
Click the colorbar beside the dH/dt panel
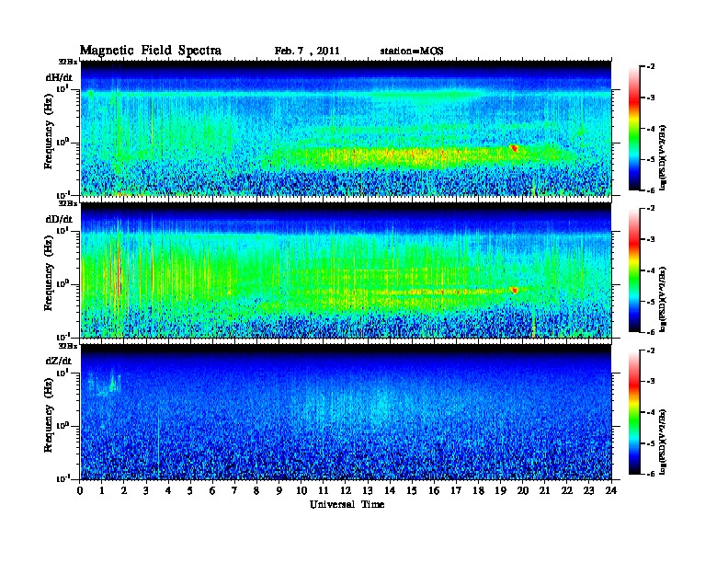tap(634, 128)
